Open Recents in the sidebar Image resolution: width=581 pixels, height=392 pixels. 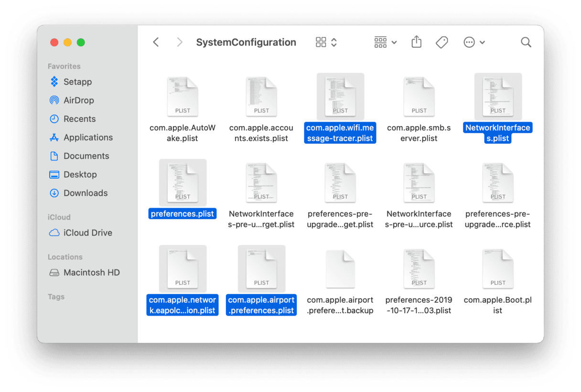coord(73,119)
